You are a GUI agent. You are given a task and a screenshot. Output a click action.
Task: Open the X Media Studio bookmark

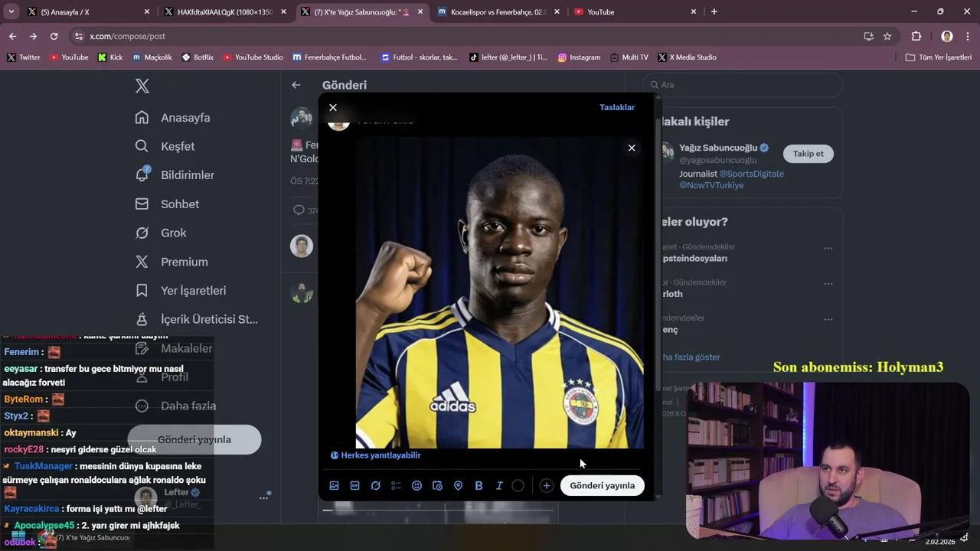click(688, 57)
